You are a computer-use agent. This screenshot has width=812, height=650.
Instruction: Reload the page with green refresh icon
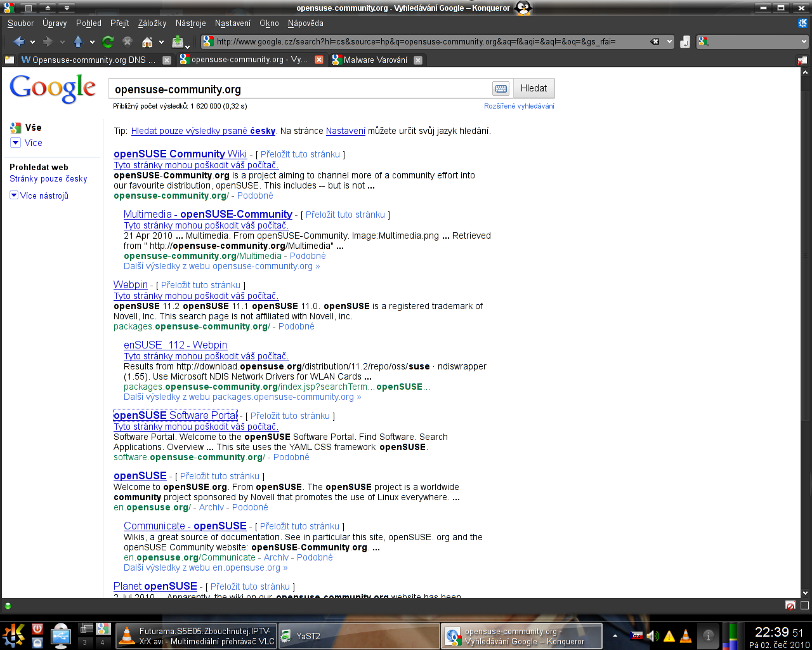(x=108, y=42)
